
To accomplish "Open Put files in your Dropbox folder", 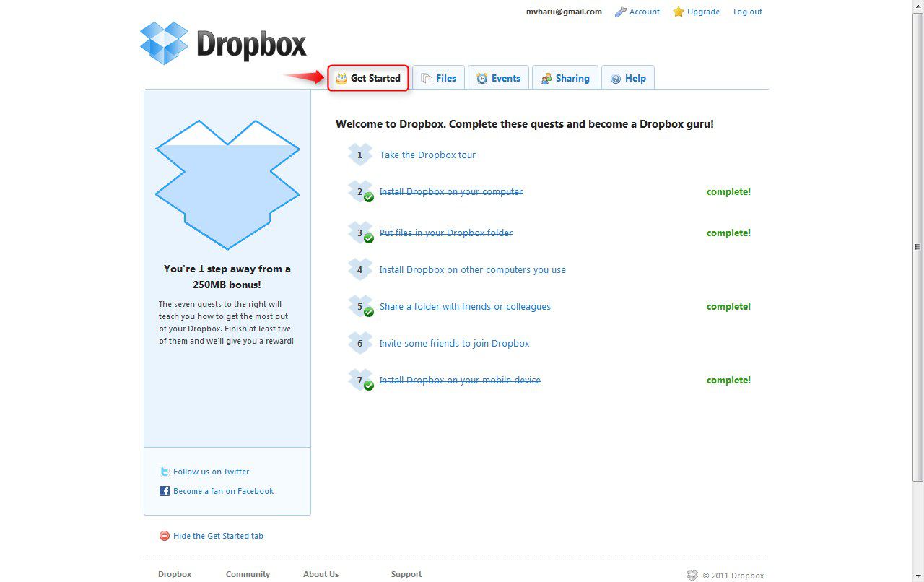I will (x=446, y=233).
